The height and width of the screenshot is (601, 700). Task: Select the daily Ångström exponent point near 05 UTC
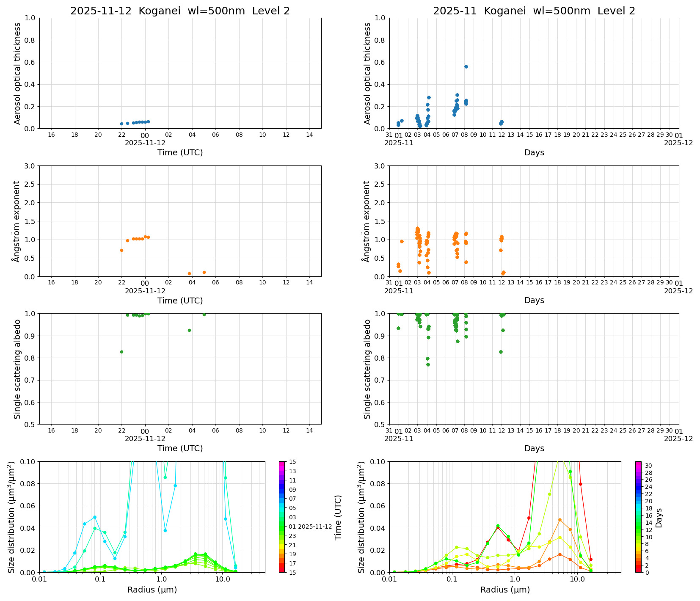[x=204, y=272]
